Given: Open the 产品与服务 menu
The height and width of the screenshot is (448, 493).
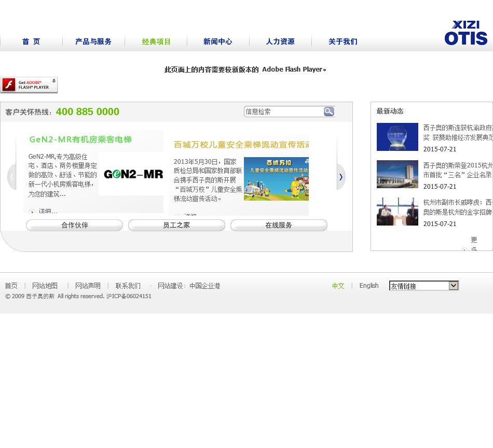Looking at the screenshot, I should point(93,41).
